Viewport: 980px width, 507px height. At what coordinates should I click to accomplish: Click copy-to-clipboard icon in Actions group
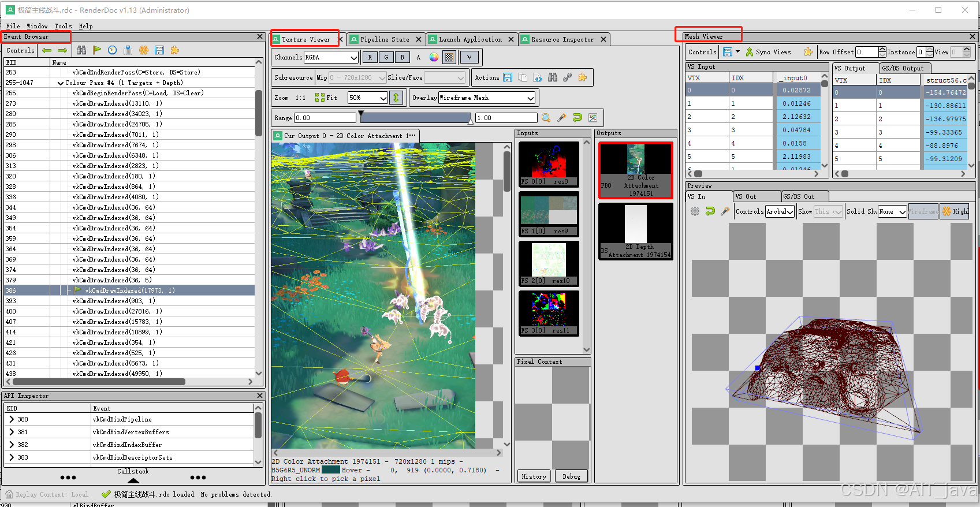click(x=523, y=77)
